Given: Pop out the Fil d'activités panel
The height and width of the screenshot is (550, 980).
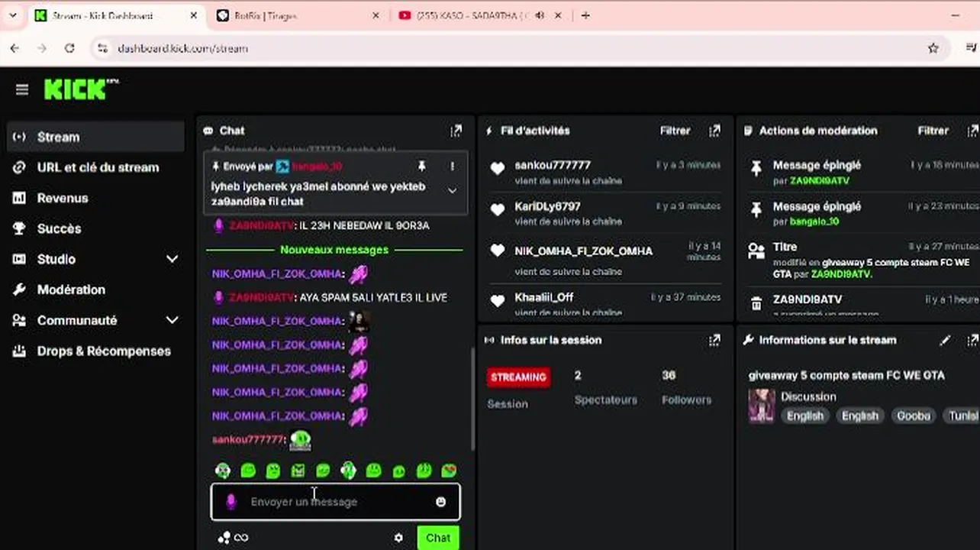Looking at the screenshot, I should coord(714,131).
